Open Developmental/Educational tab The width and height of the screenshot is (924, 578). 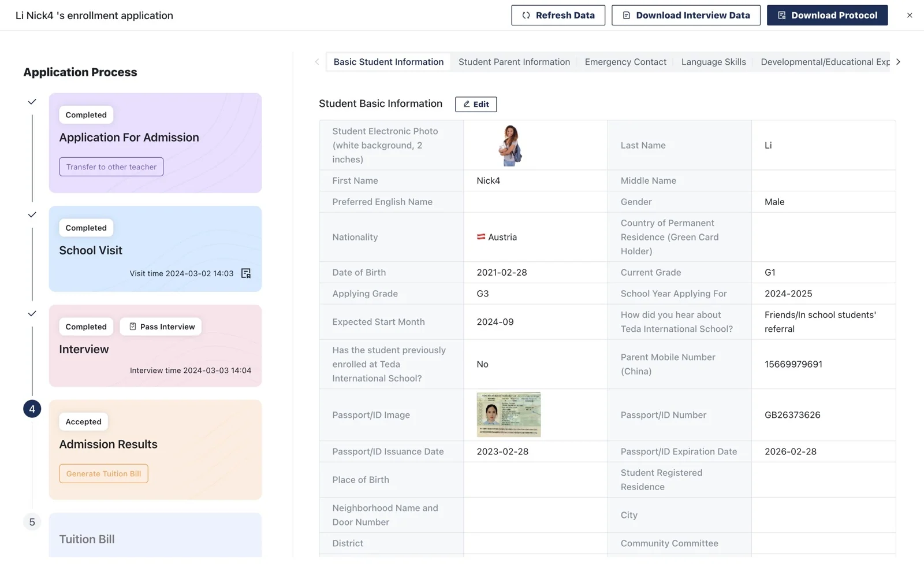coord(825,62)
